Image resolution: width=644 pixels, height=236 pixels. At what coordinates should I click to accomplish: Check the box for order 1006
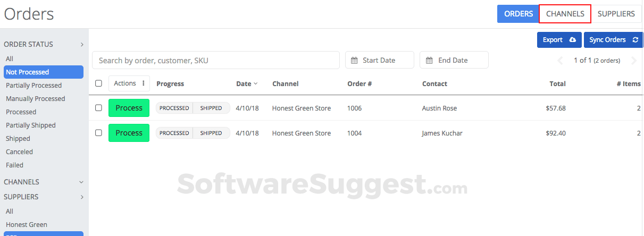[x=98, y=108]
